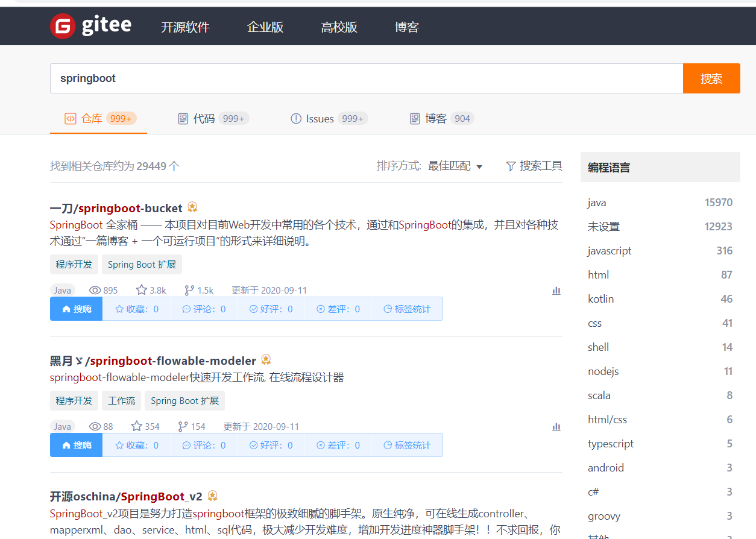Click 收藏: 0 under springboot-flowable-modeler
Image resolution: width=756 pixels, height=539 pixels.
pos(137,446)
